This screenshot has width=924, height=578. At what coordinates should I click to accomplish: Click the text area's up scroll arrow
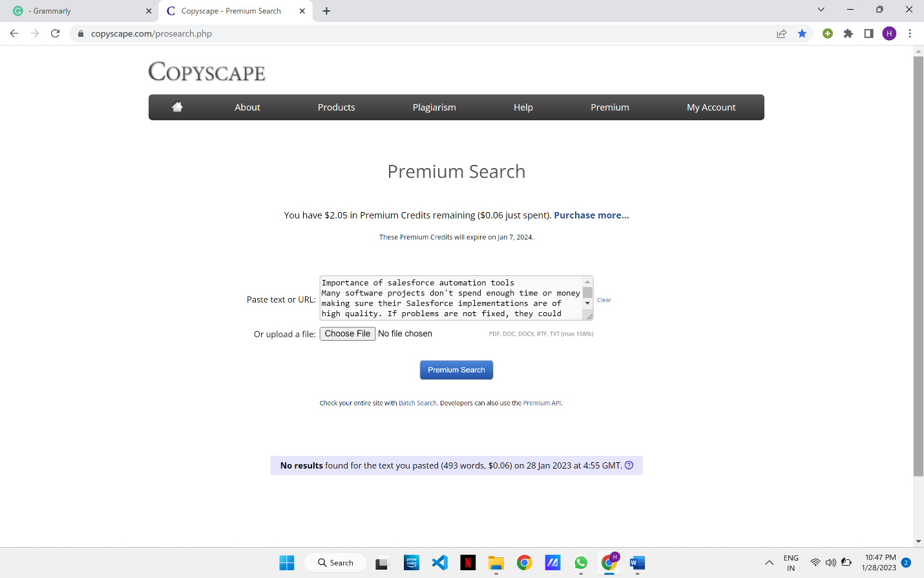[x=587, y=282]
